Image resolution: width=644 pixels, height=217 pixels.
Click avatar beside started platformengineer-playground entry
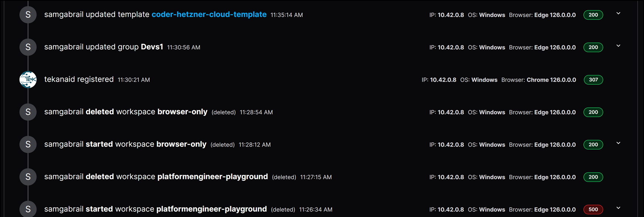pos(28,209)
